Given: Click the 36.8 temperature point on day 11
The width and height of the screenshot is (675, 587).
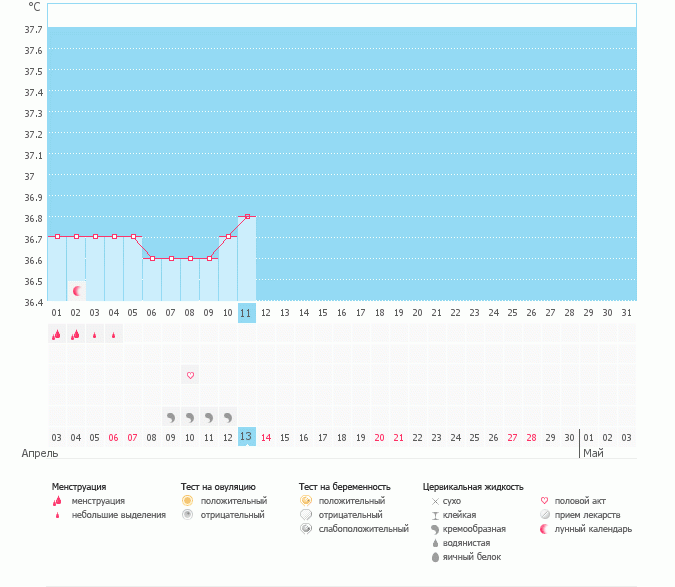Looking at the screenshot, I should pos(247,216).
